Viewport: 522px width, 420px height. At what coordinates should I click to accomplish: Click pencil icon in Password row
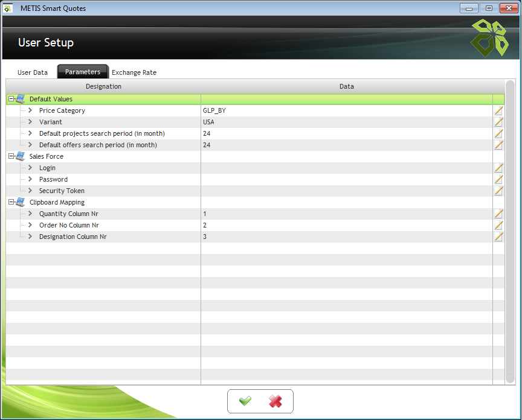click(x=498, y=179)
